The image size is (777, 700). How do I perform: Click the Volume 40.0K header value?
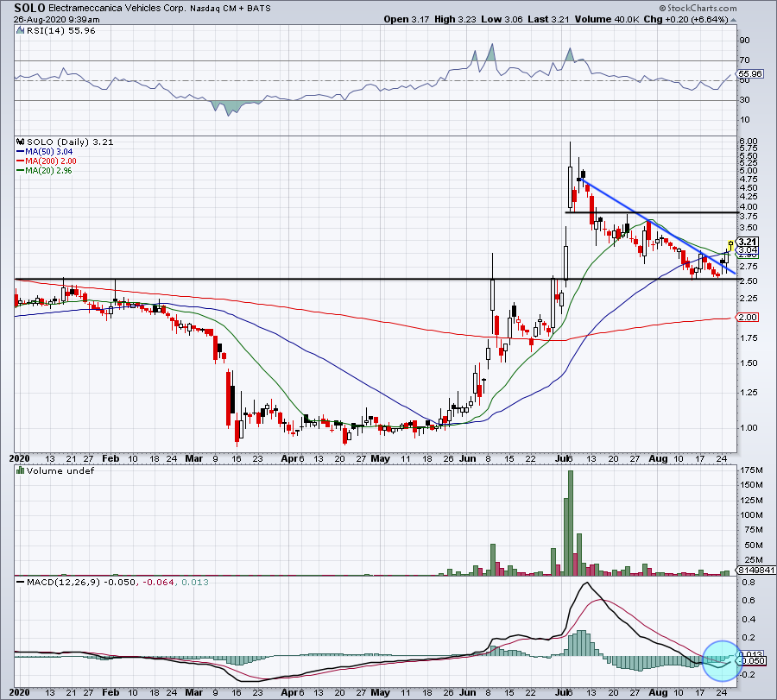[607, 19]
